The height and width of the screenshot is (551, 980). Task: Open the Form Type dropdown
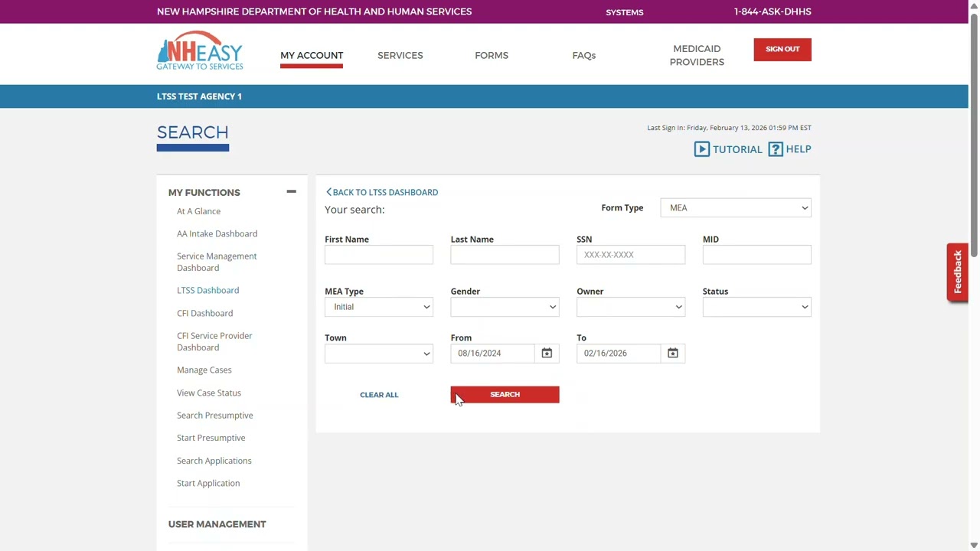pyautogui.click(x=736, y=207)
